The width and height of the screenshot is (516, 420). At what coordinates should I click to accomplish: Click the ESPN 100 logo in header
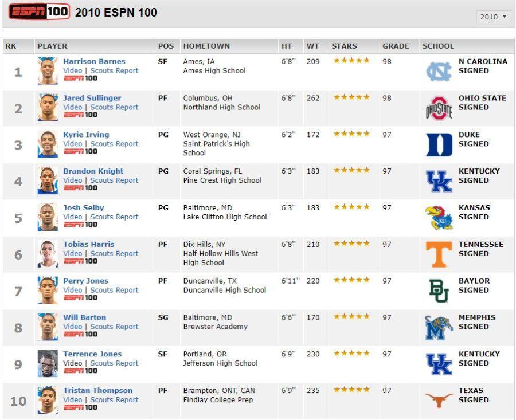coord(39,12)
